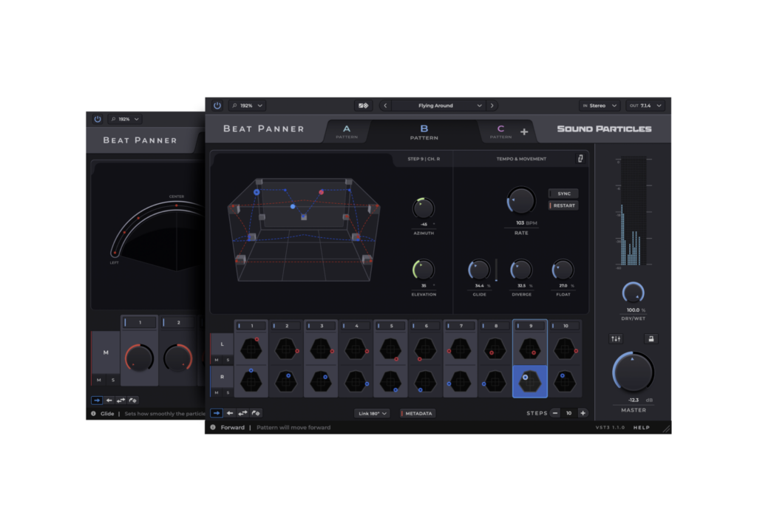Switch to Pattern B tab
Screen dimensions: 757x532
coord(424,132)
